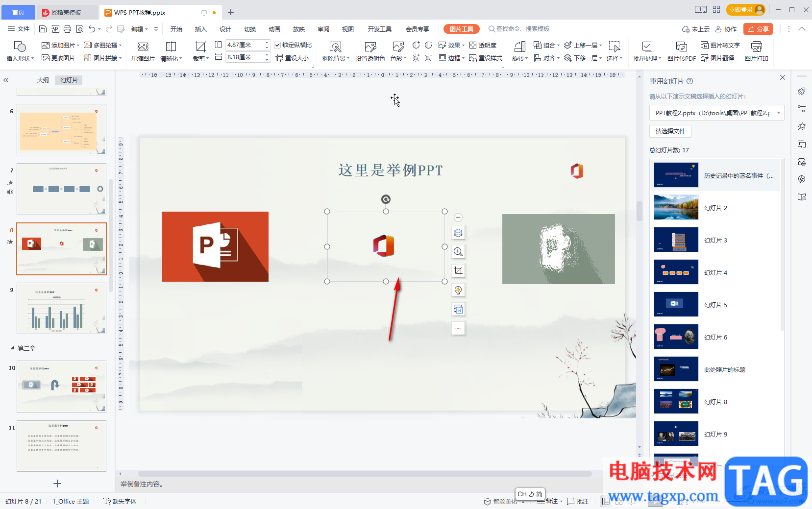Select slide 9 chart thumbnail
The image size is (812, 509).
tap(61, 308)
